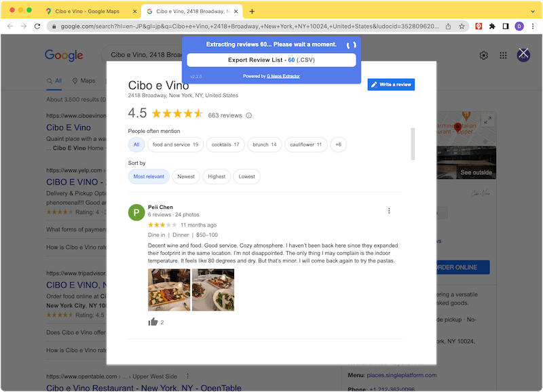The height and width of the screenshot is (392, 543).
Task: Expand the tab search chevron
Action: coord(533,12)
